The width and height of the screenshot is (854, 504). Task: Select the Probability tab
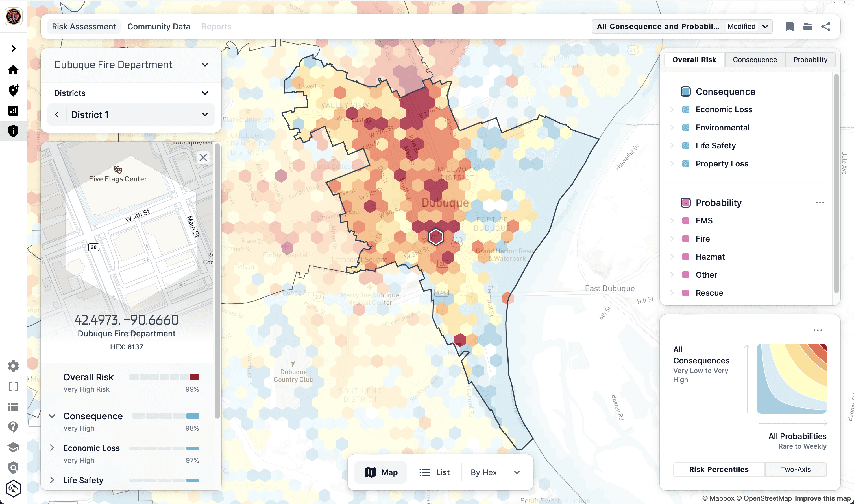810,60
